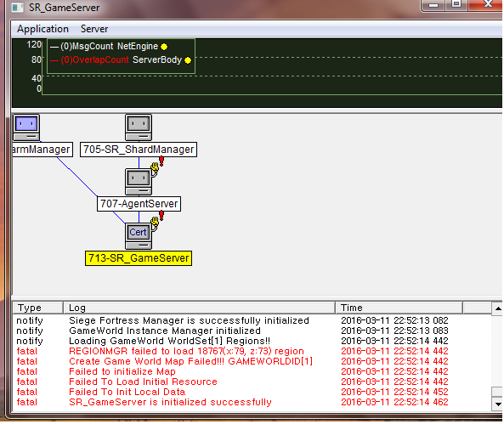Select the blue-screen FarmManager computer icon

tap(26, 127)
